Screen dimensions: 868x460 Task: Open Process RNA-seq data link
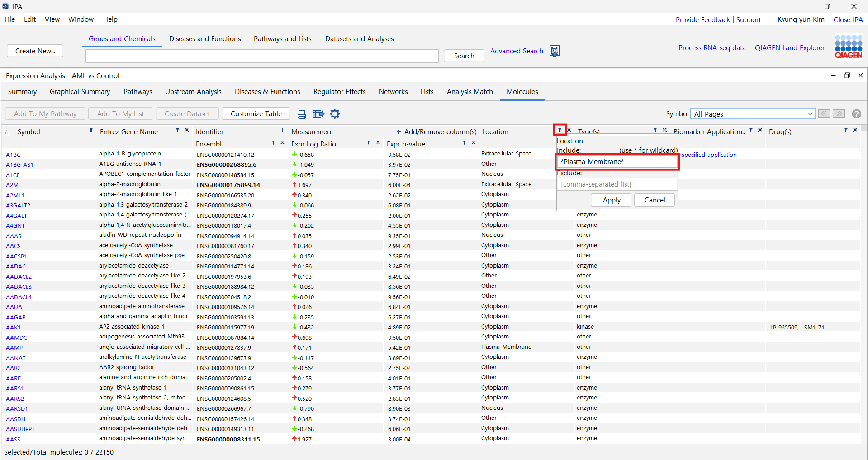coord(712,47)
